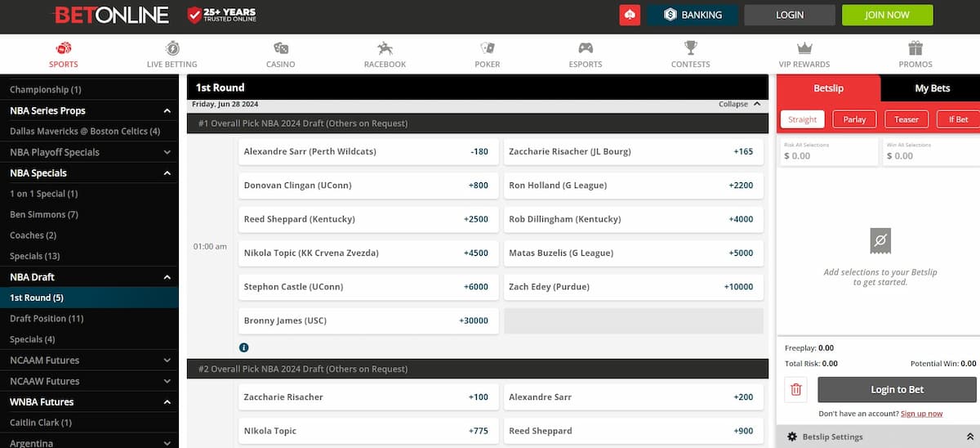Bet Nikola Topic (KK Crvena Zvezda) +4500
The image size is (980, 448).
[368, 253]
